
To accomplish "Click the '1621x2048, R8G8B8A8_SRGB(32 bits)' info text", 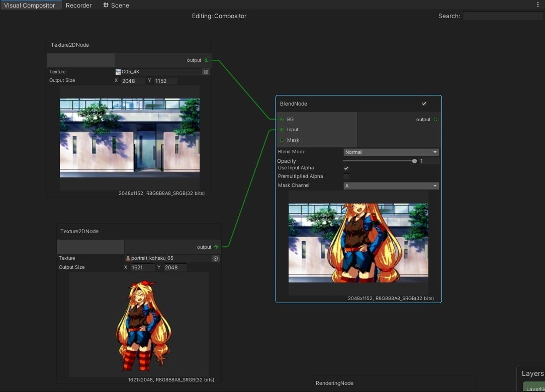I will pyautogui.click(x=171, y=380).
